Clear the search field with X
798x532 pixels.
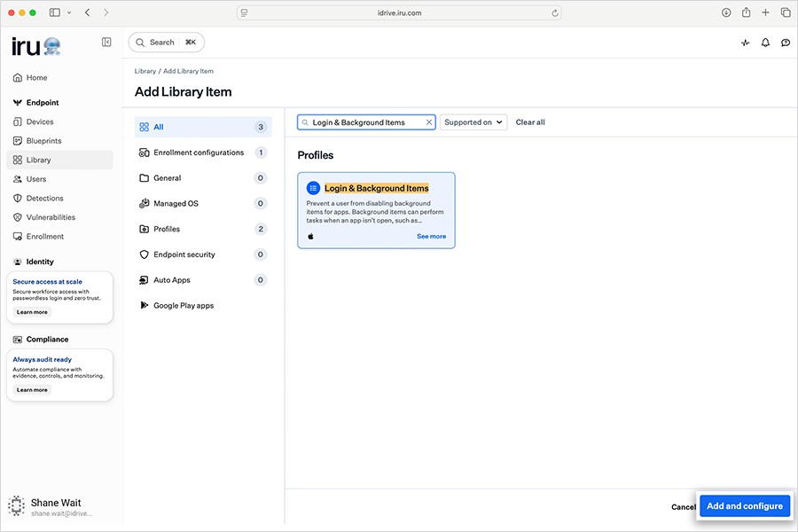tap(429, 122)
